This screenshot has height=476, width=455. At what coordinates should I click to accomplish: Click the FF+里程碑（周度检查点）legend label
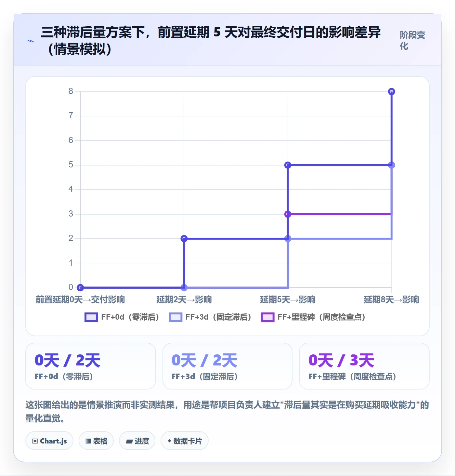[321, 317]
